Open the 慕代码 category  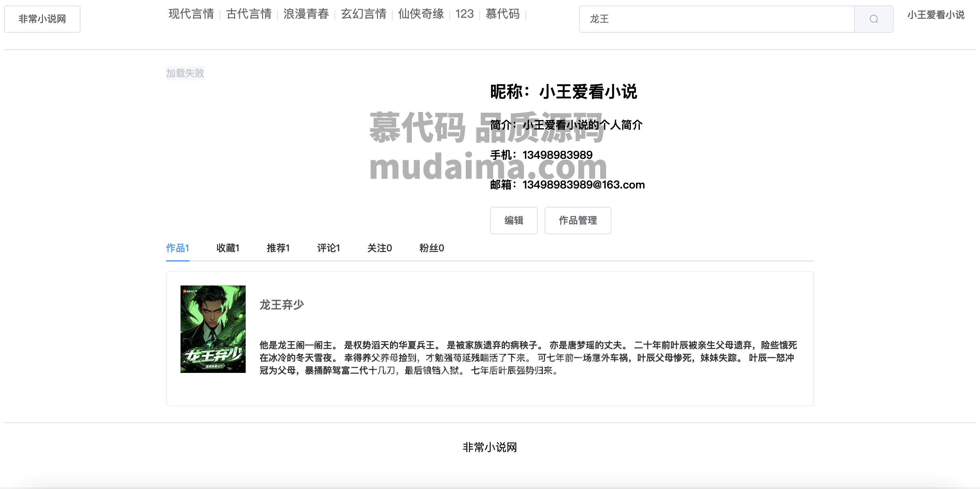[x=503, y=14]
